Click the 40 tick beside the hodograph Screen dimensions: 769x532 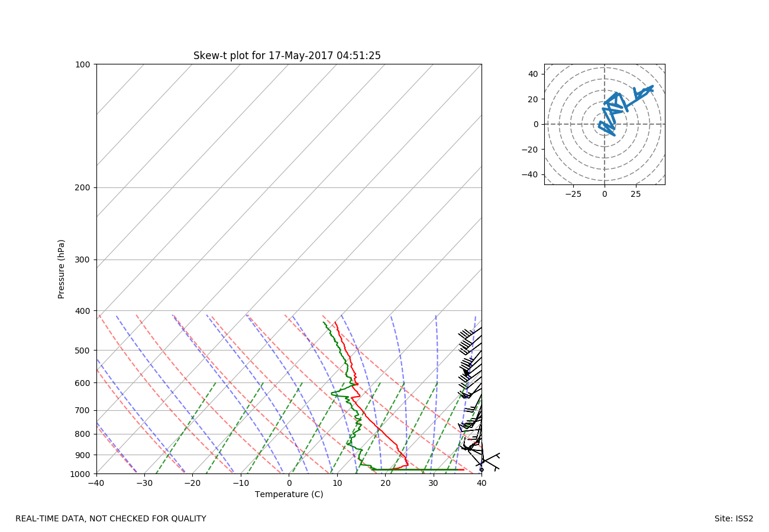[534, 74]
